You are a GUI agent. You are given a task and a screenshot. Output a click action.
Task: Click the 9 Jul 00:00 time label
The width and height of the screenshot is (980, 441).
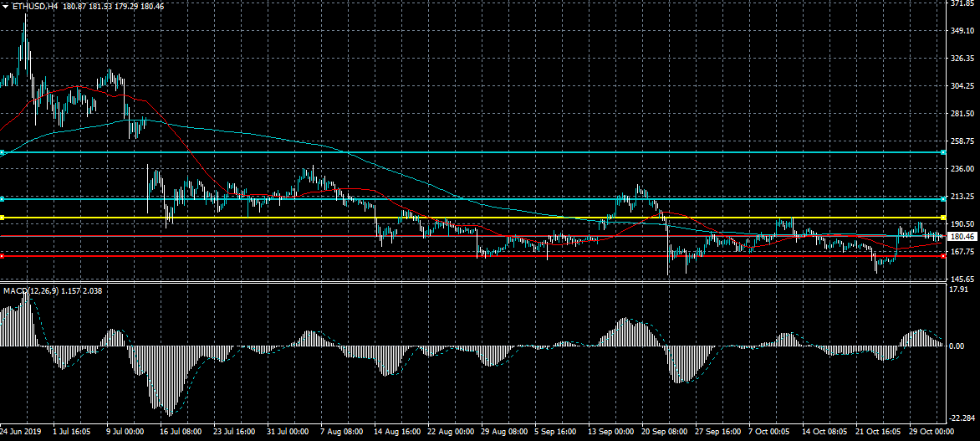point(126,433)
